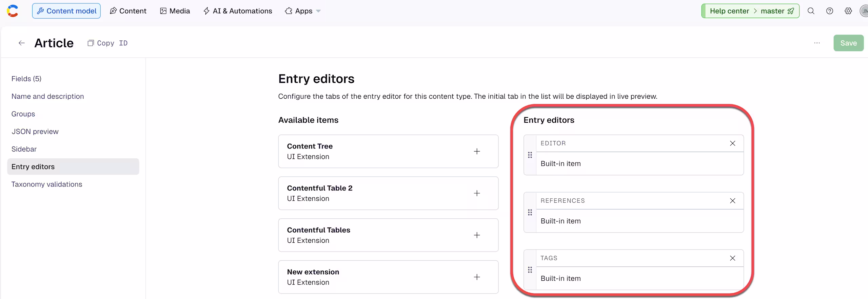
Task: Remove the TAGS built-in item
Action: [x=733, y=258]
